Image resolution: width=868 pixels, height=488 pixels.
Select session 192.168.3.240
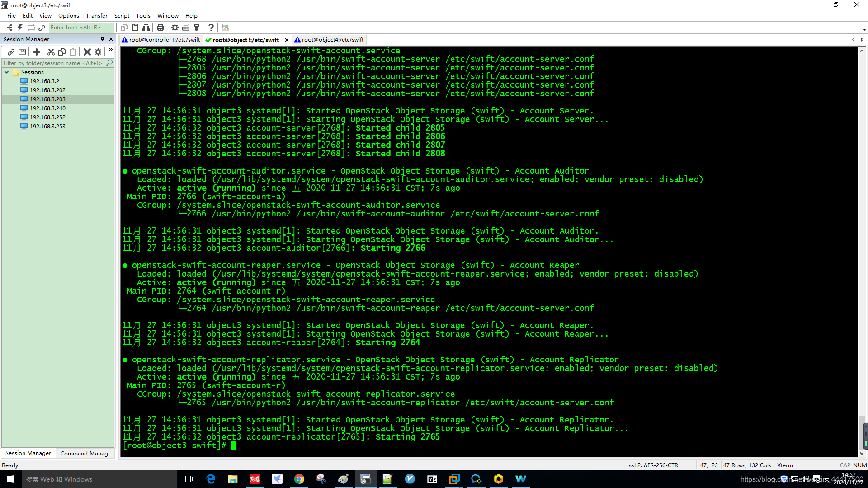click(x=47, y=108)
